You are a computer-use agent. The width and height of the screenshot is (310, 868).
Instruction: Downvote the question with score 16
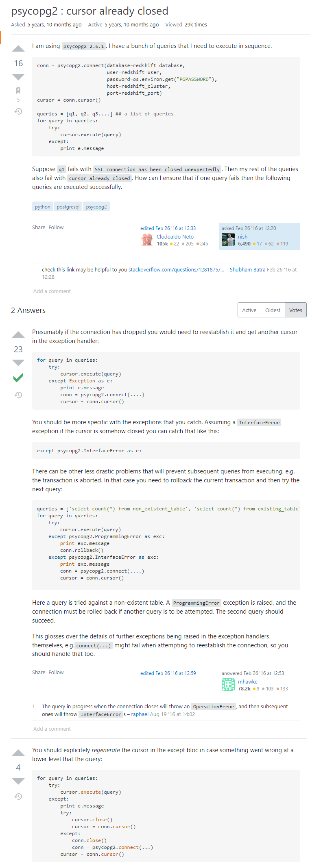click(18, 77)
